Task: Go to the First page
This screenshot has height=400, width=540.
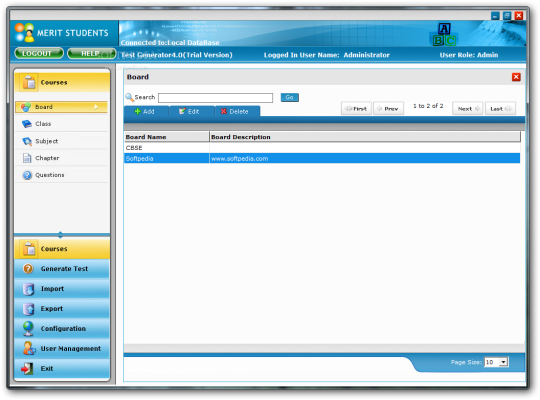Action: [x=356, y=109]
